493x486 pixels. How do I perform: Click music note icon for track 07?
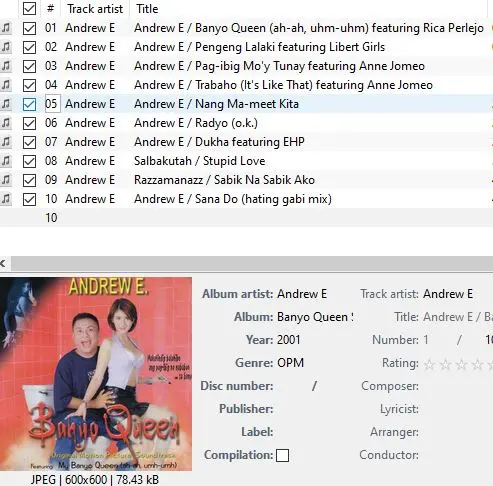coord(6,142)
